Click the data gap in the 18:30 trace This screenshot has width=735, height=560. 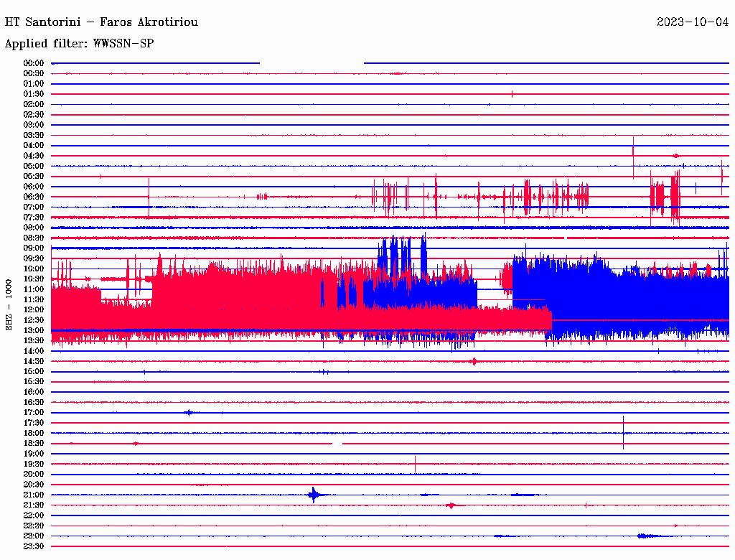[337, 444]
